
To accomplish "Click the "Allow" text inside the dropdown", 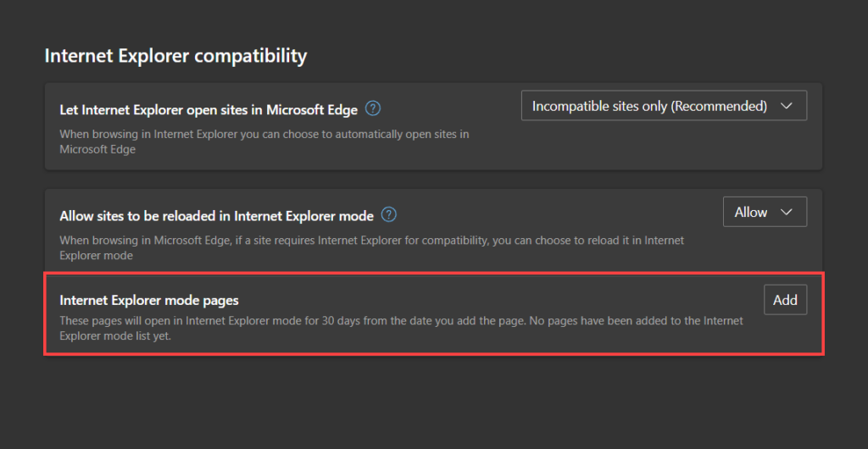I will (751, 213).
